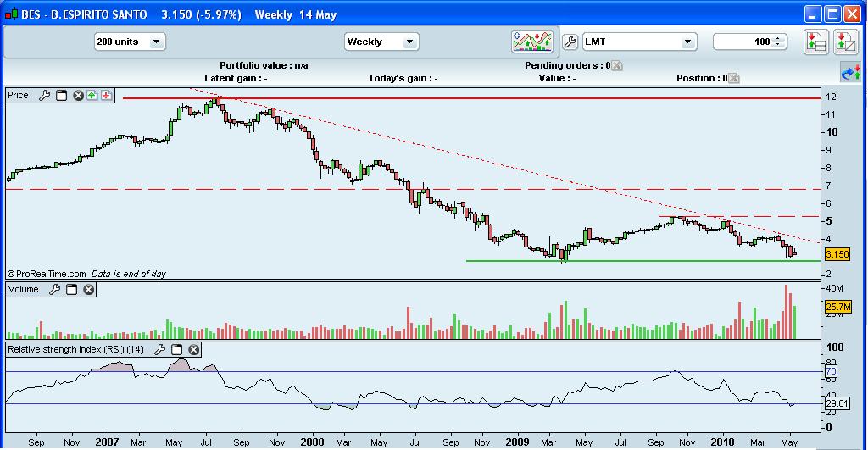Screen dimensions: 868x450
Task: Select the solid red resistance line at 12
Action: point(470,98)
